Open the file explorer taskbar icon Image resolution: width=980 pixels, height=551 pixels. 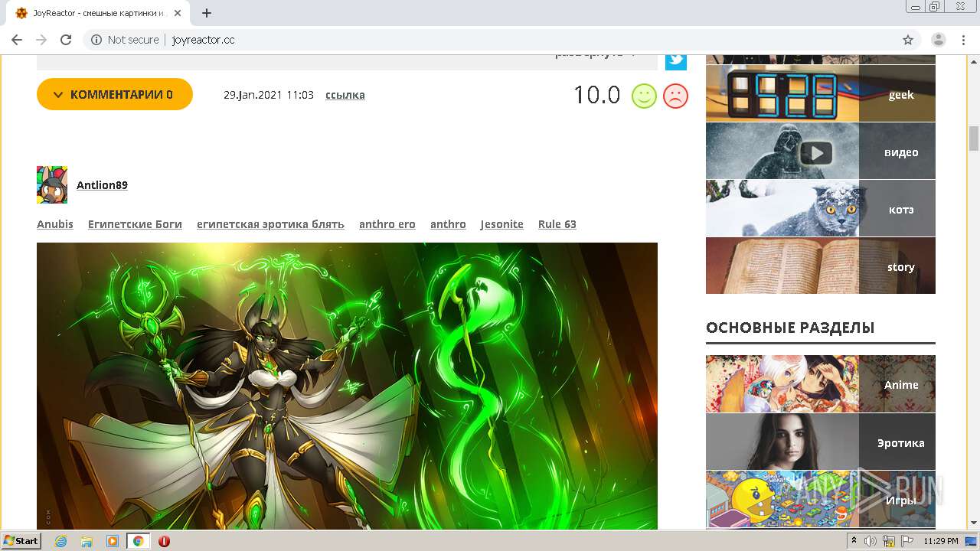pyautogui.click(x=87, y=541)
